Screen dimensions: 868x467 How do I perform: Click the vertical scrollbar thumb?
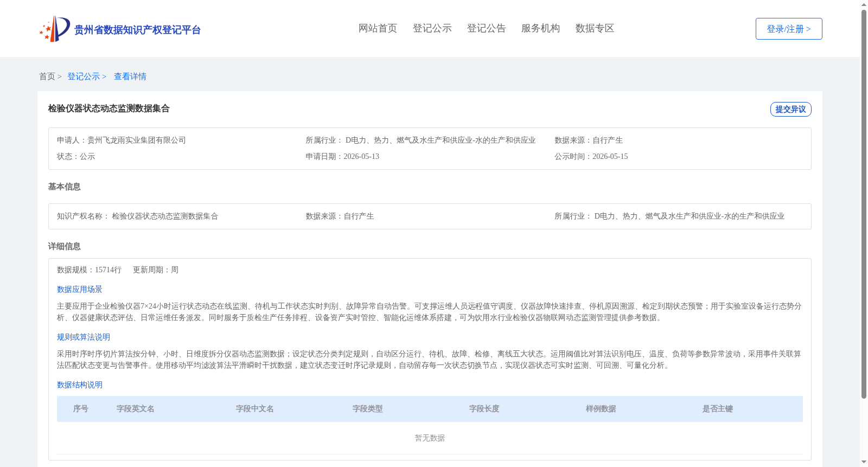864,204
